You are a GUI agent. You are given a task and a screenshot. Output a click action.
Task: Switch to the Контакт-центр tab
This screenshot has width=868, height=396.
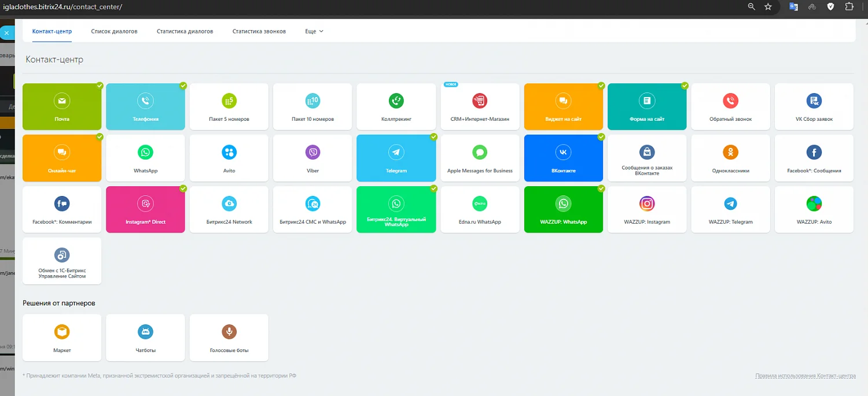pos(52,31)
